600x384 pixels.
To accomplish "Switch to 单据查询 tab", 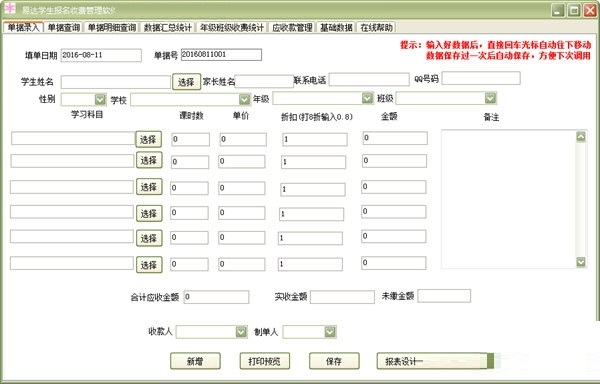I will click(64, 28).
